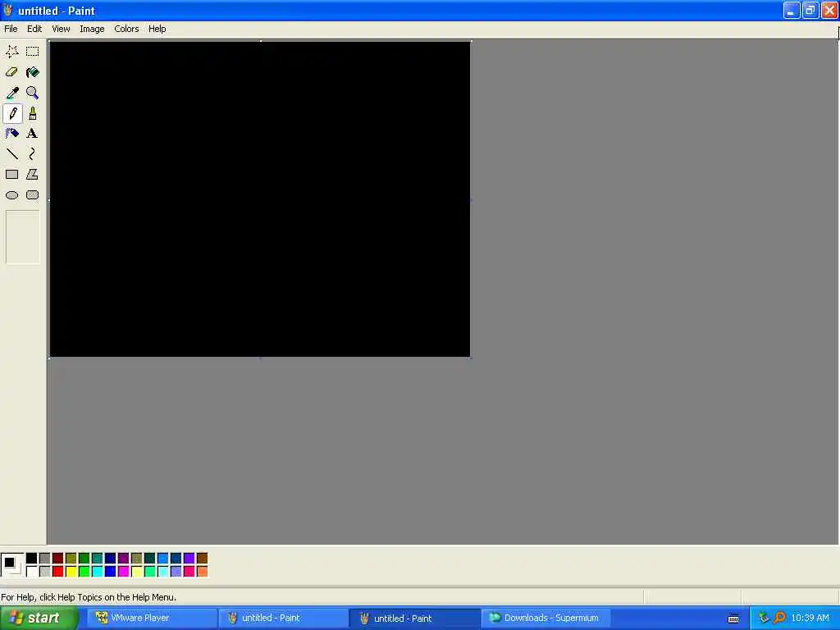This screenshot has height=630, width=840.
Task: Pick the pale yellow color swatch
Action: 137,572
